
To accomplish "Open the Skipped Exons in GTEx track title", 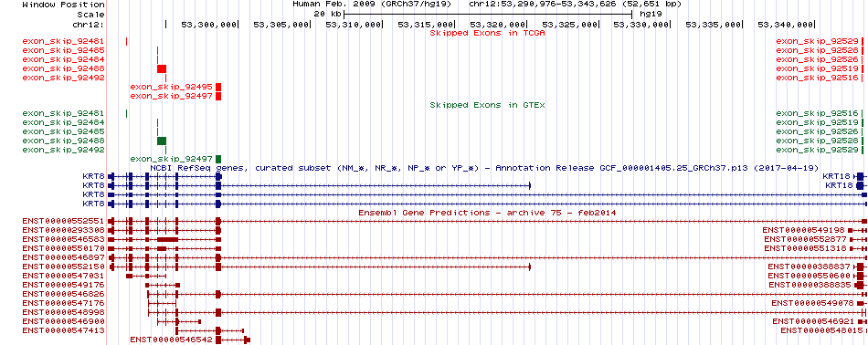I will tap(488, 105).
